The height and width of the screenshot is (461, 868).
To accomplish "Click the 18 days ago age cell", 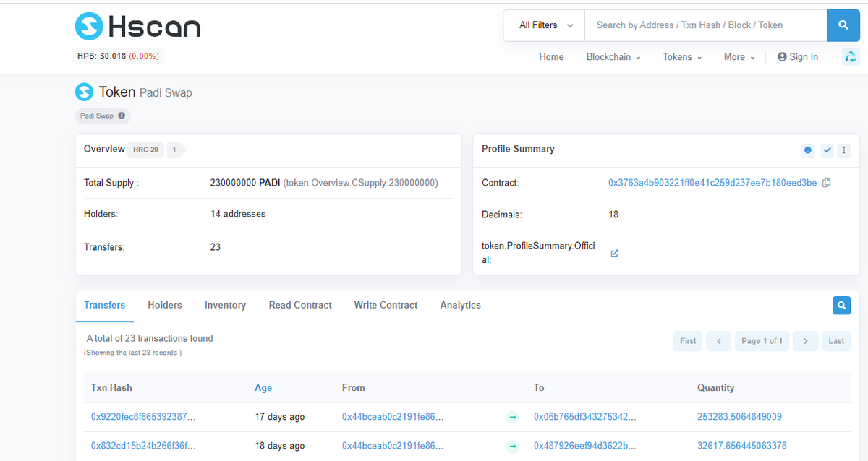I will tap(280, 446).
